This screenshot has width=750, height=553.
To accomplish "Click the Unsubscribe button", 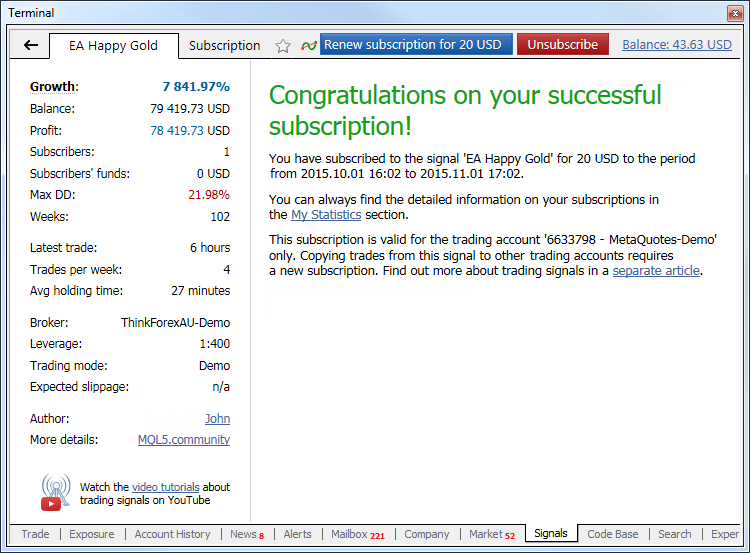I will tap(562, 44).
